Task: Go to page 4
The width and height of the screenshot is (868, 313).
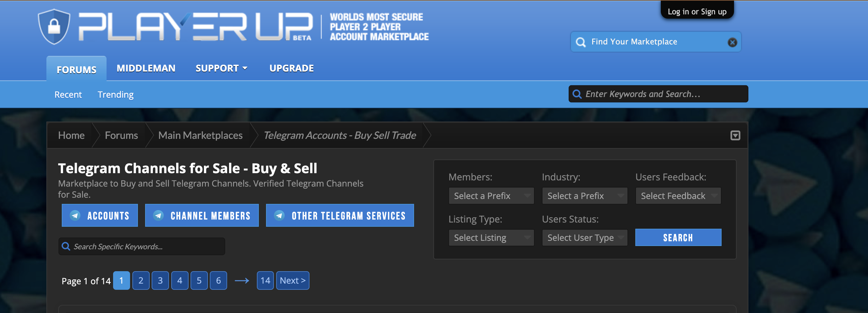Action: (x=180, y=281)
